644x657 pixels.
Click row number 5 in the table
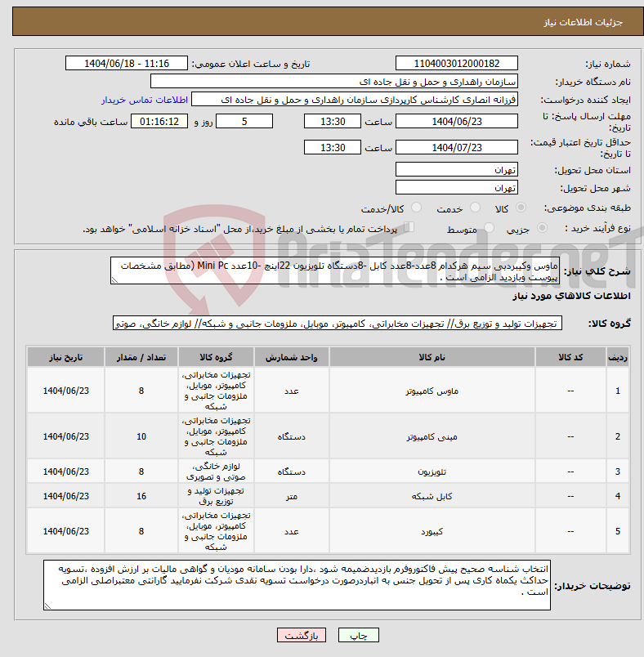pos(618,531)
